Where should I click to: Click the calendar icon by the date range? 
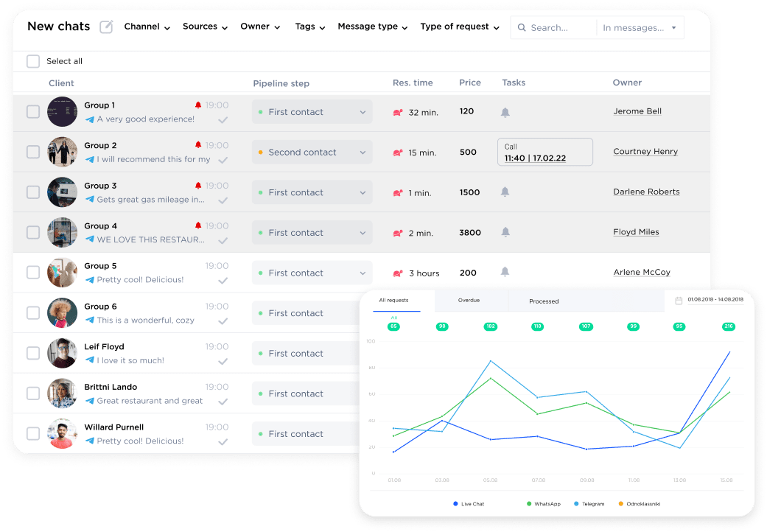click(679, 301)
